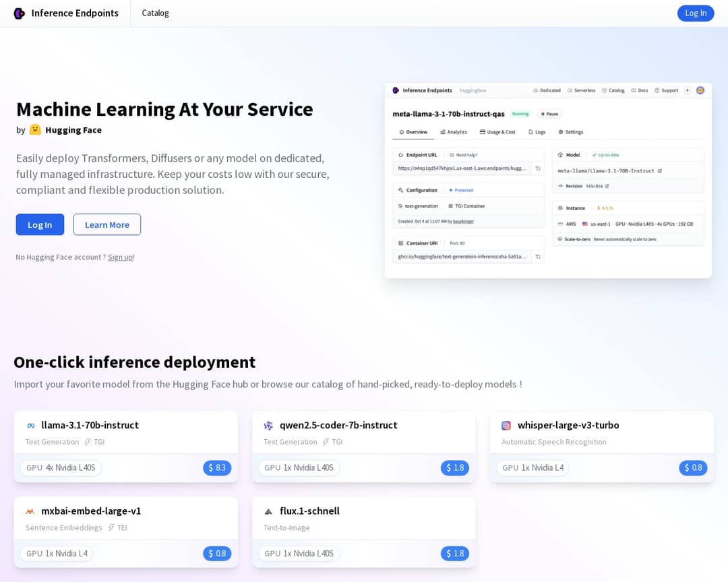Select the mxbai-embed-large-v1 model title

91,511
